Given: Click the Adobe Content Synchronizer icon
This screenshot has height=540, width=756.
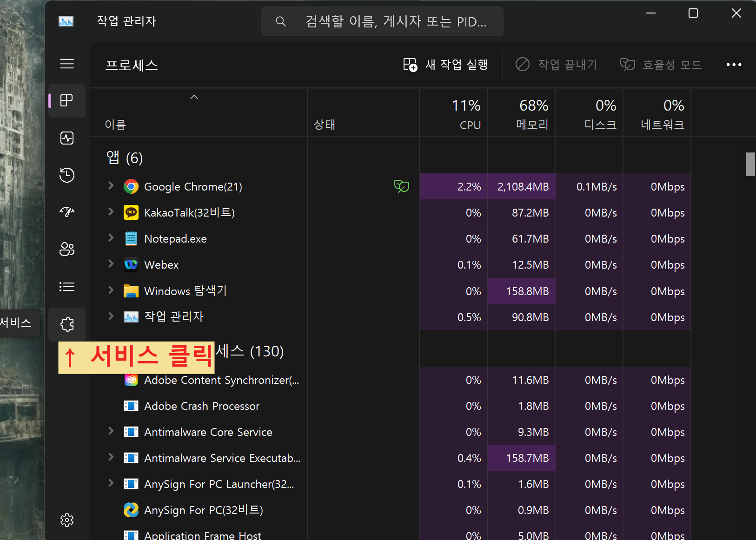Looking at the screenshot, I should (131, 380).
